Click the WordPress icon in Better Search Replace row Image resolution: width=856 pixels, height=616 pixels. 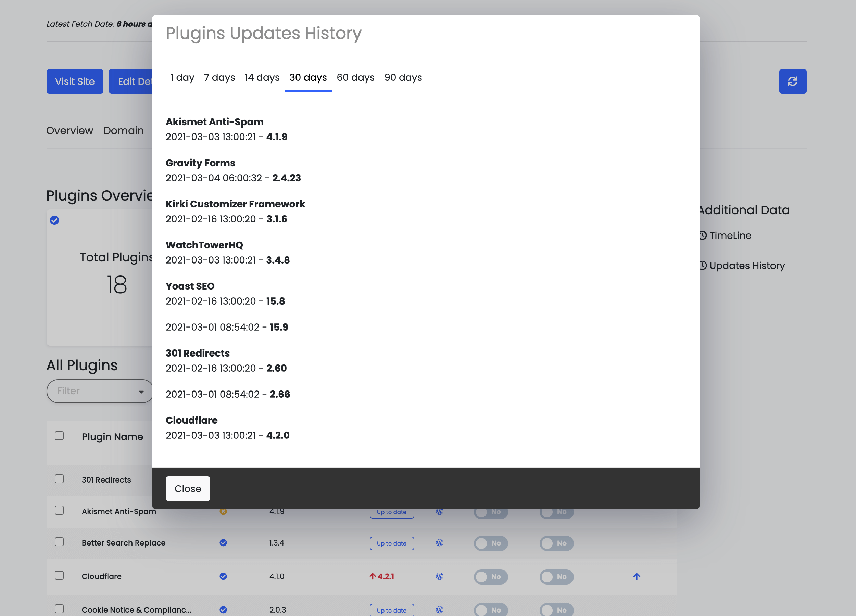439,543
